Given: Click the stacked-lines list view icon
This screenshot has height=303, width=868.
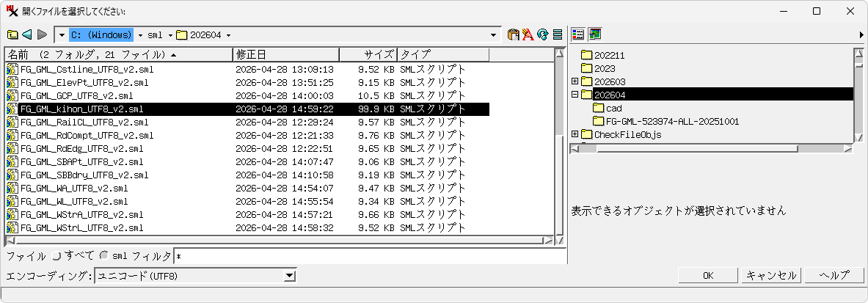Looking at the screenshot, I should (x=558, y=34).
